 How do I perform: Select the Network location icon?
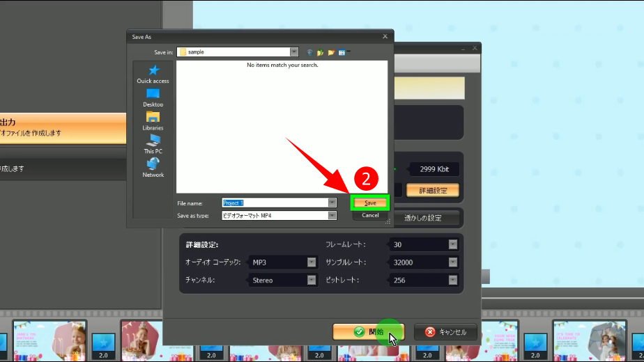tap(153, 167)
